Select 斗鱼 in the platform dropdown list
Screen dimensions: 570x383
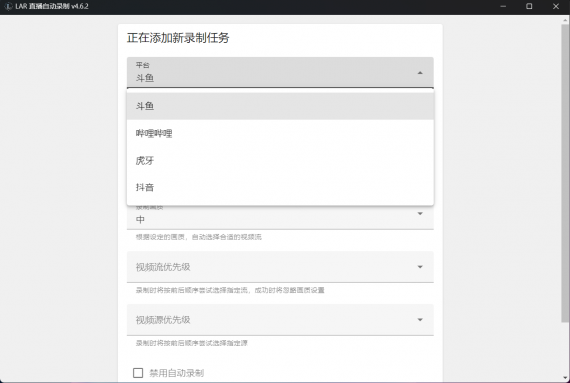pyautogui.click(x=280, y=106)
